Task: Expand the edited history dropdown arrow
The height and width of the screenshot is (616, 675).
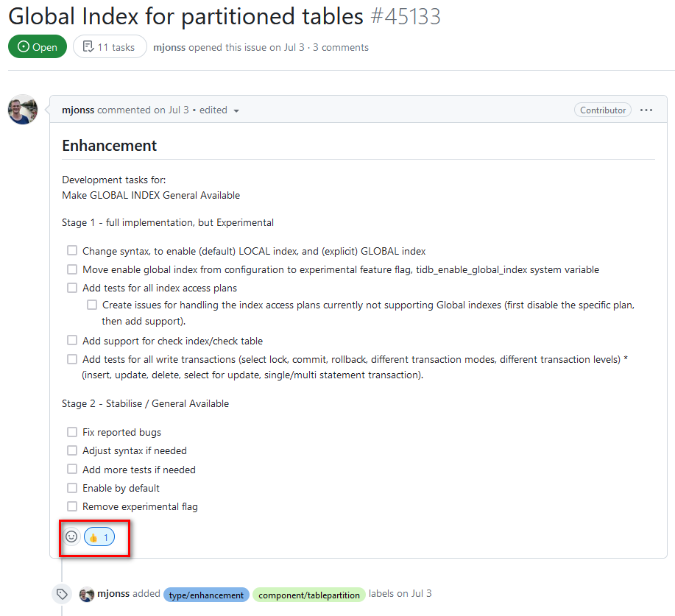Action: [236, 111]
